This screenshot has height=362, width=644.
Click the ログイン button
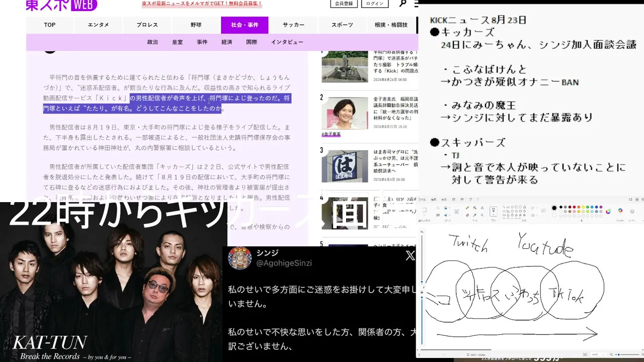(x=375, y=4)
